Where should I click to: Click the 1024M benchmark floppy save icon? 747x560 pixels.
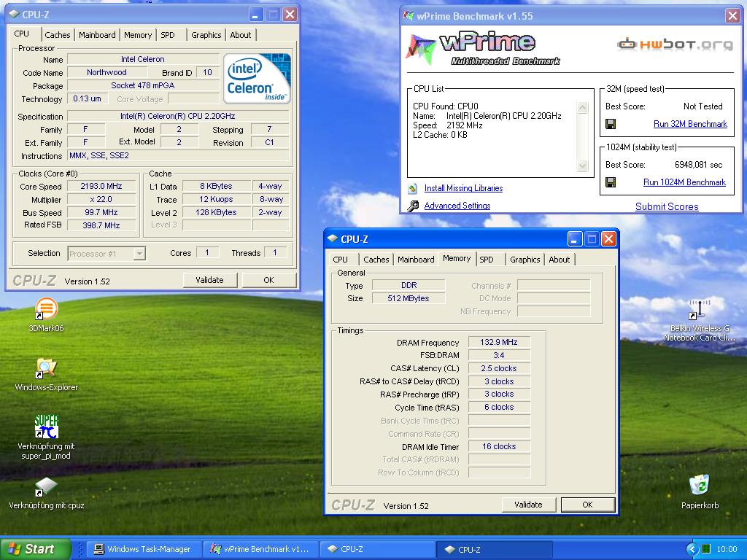coord(611,182)
